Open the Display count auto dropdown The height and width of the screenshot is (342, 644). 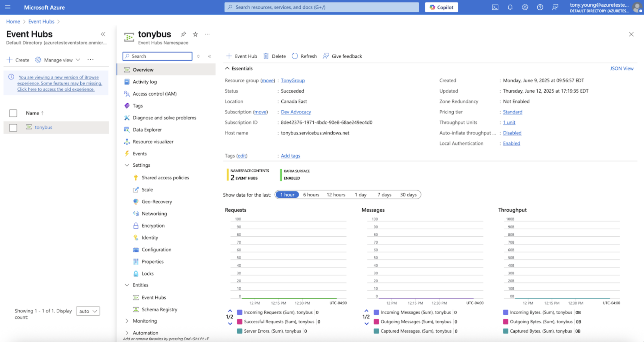coord(88,311)
